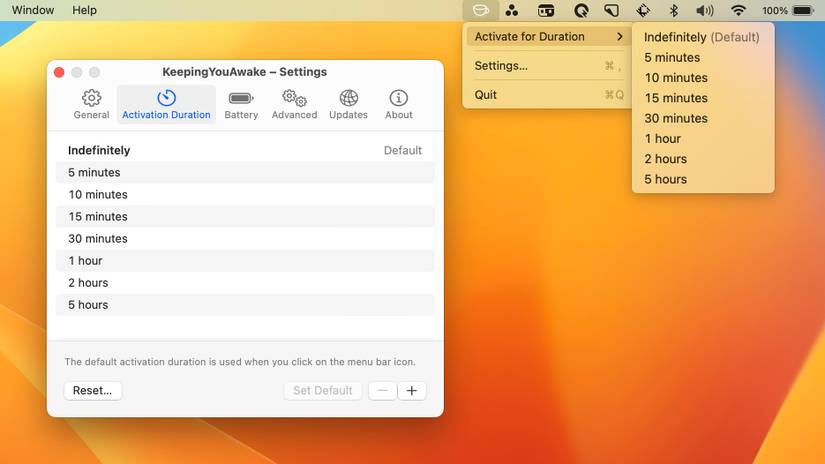Open the Advanced settings tab
Image resolution: width=825 pixels, height=464 pixels.
[x=294, y=104]
